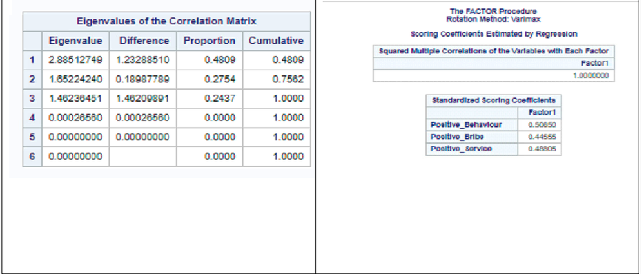Click the 'Positive_Bribe' row label

[472, 137]
